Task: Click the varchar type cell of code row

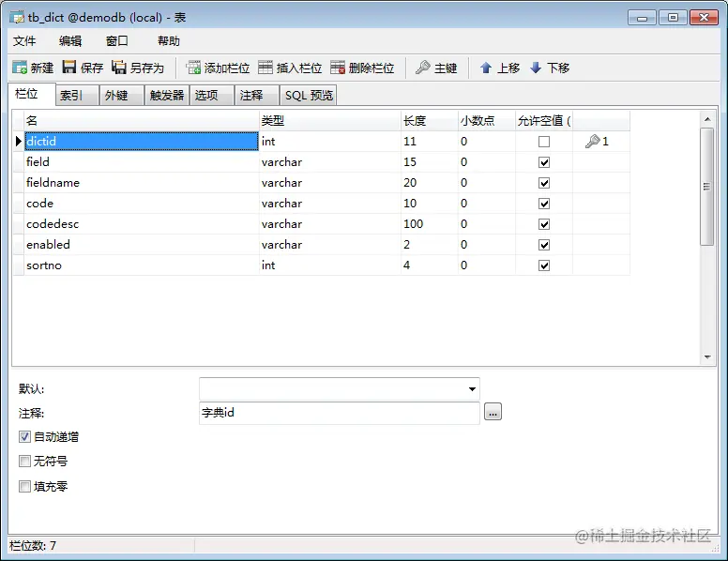Action: click(329, 204)
